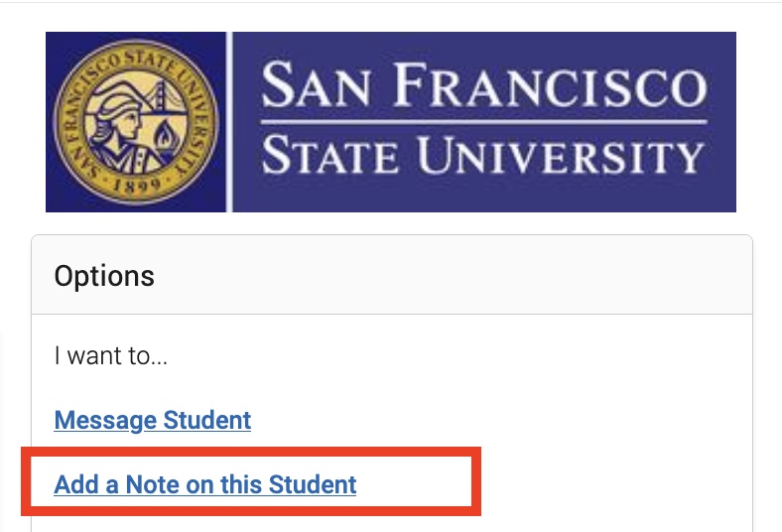Click the 1899 year on the seal

coord(136,185)
